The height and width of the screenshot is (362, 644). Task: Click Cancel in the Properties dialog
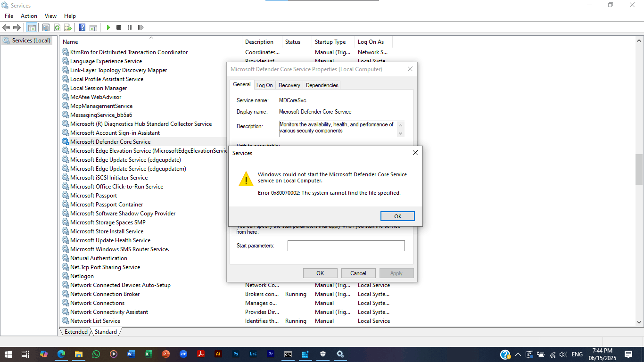click(358, 273)
